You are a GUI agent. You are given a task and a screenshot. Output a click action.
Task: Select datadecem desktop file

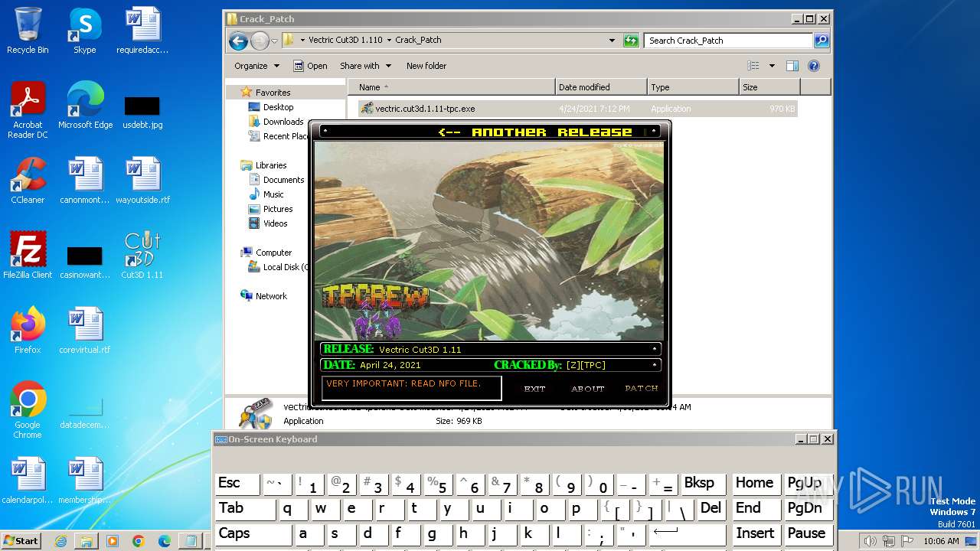click(85, 412)
